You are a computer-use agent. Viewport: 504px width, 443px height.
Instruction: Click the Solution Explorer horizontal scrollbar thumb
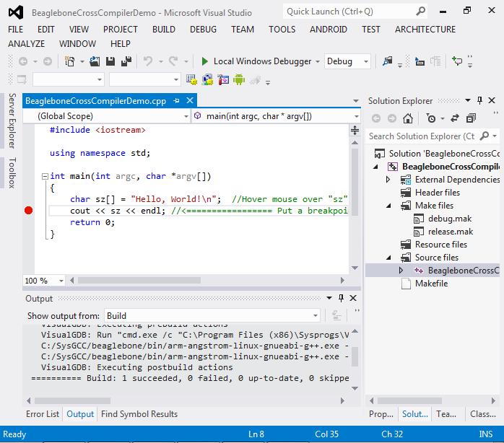pos(409,400)
